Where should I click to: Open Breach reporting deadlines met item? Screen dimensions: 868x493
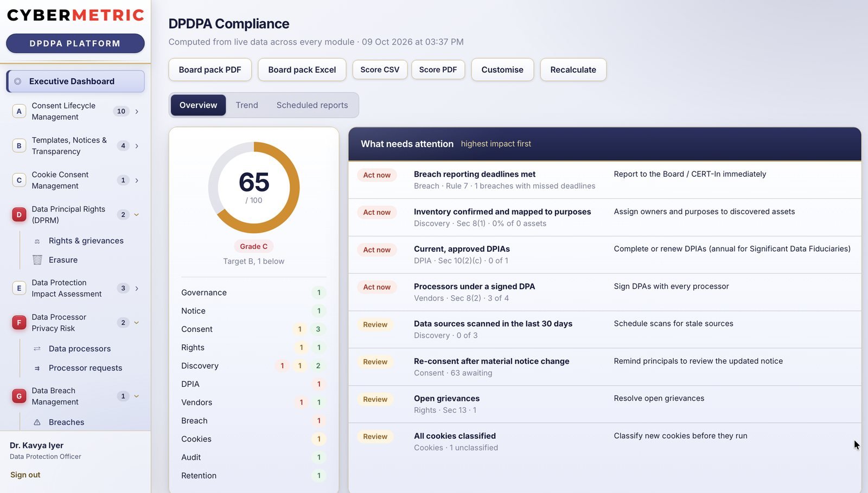coord(605,180)
